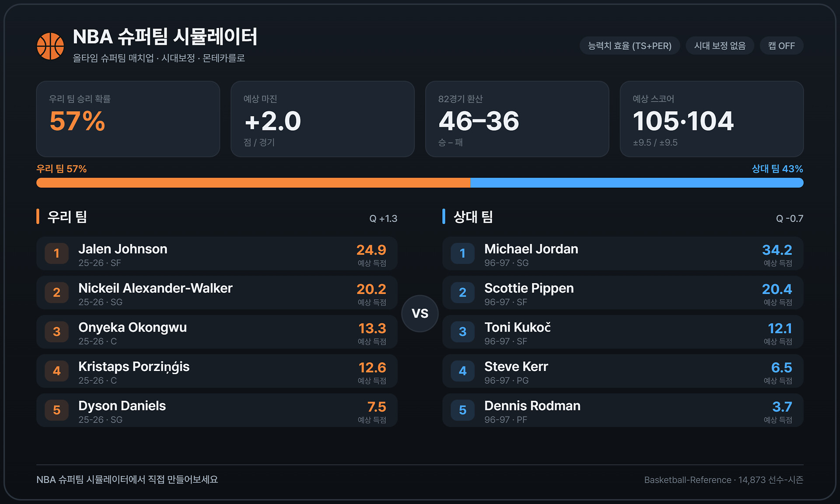
Task: Open the Kristaps Porziņģis player row
Action: click(217, 371)
